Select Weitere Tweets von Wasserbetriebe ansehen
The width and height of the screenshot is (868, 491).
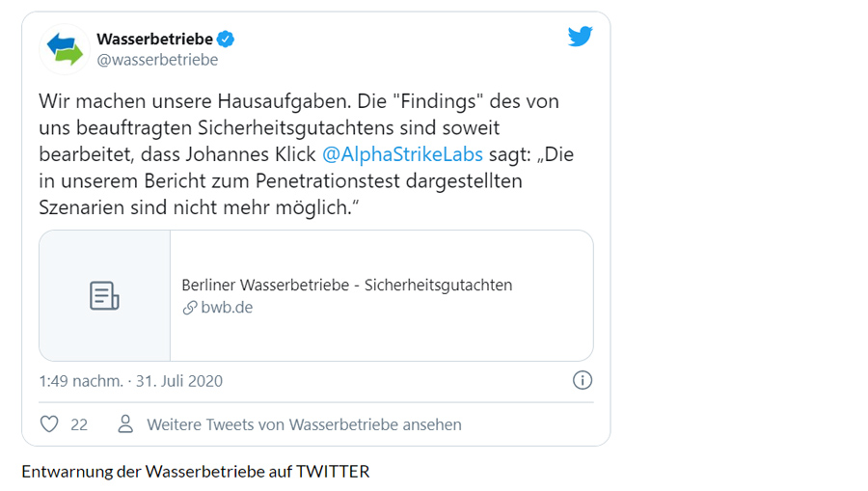point(304,424)
